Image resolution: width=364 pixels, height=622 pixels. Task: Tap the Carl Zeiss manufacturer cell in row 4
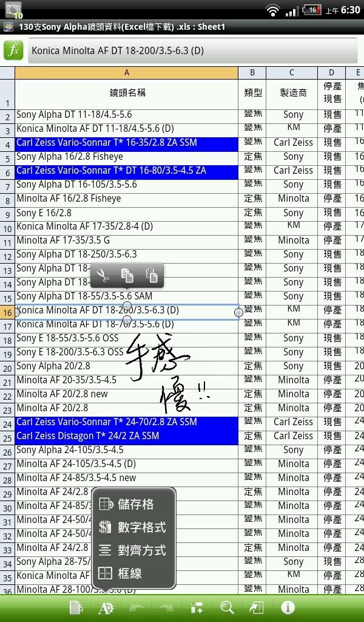pos(292,143)
